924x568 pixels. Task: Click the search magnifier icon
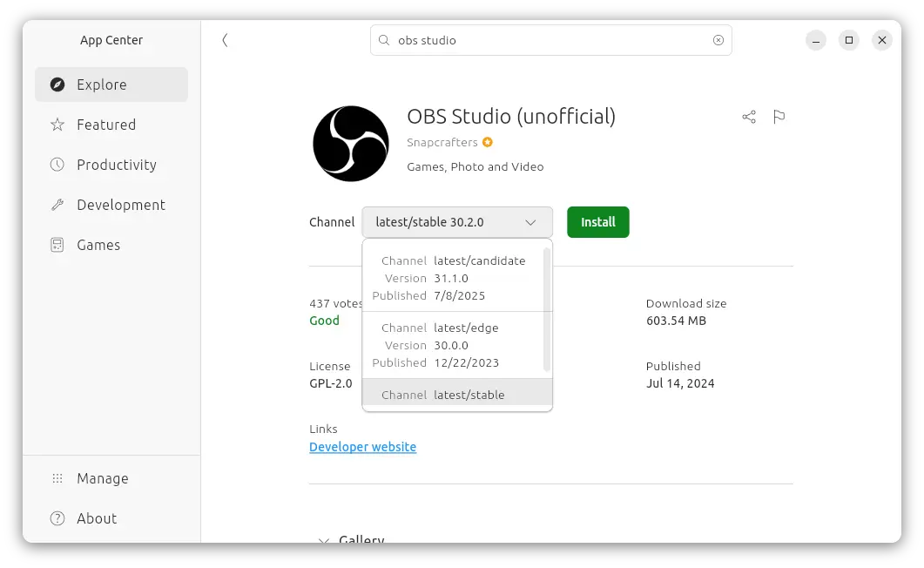pyautogui.click(x=384, y=40)
